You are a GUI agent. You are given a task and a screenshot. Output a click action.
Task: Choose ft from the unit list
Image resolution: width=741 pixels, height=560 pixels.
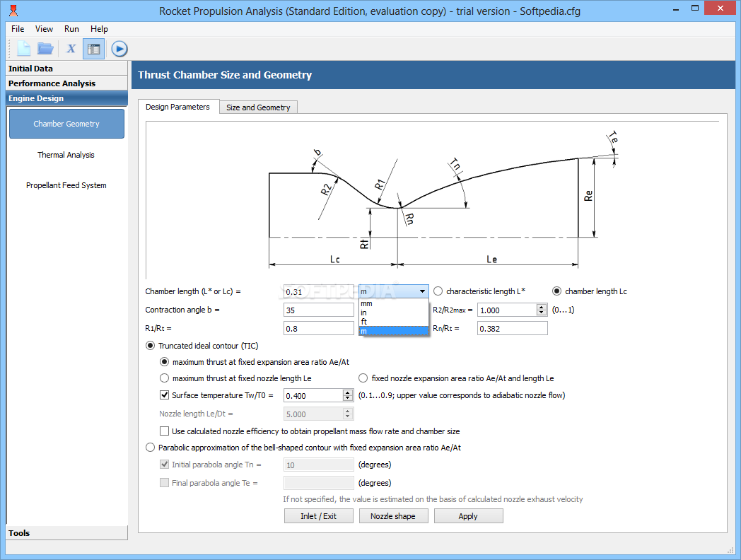pyautogui.click(x=394, y=322)
